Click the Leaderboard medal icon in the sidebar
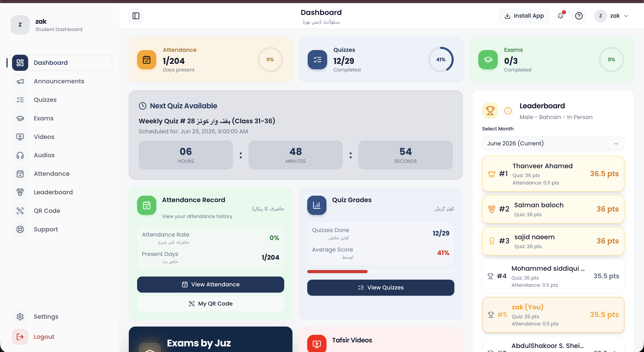The height and width of the screenshot is (352, 644). [x=20, y=192]
